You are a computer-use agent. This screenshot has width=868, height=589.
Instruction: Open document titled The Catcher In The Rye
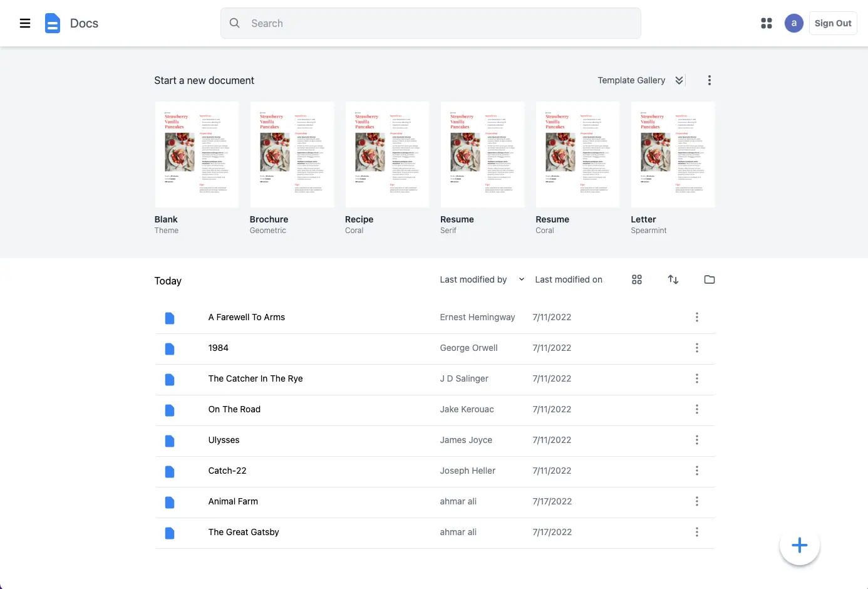click(256, 378)
